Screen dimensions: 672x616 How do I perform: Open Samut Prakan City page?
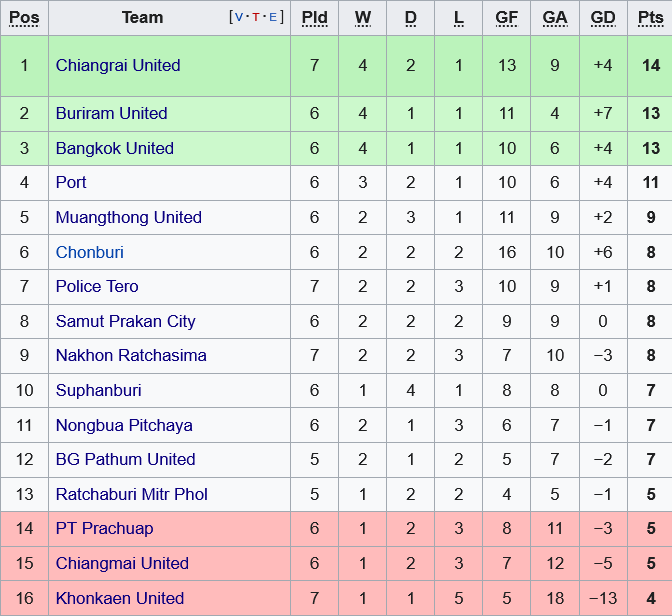coord(125,321)
